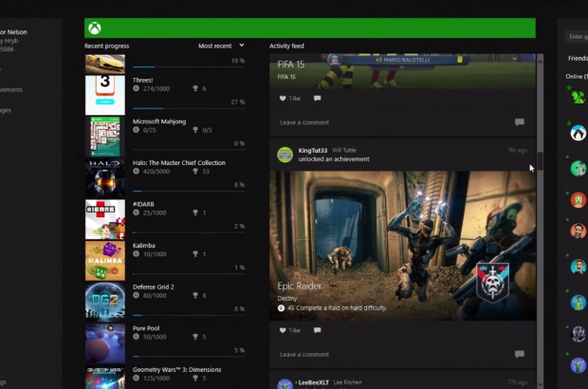Click the gamerscore icon next to 420/5000

137,172
